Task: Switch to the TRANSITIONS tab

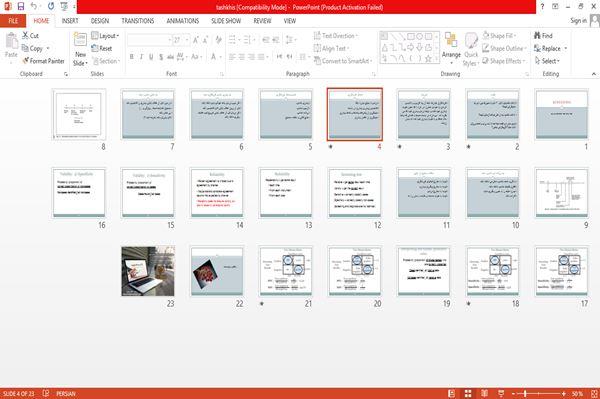Action: pyautogui.click(x=138, y=21)
